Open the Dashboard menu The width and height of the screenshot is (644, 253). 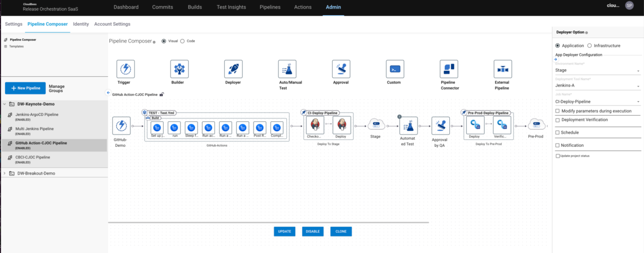(x=126, y=7)
